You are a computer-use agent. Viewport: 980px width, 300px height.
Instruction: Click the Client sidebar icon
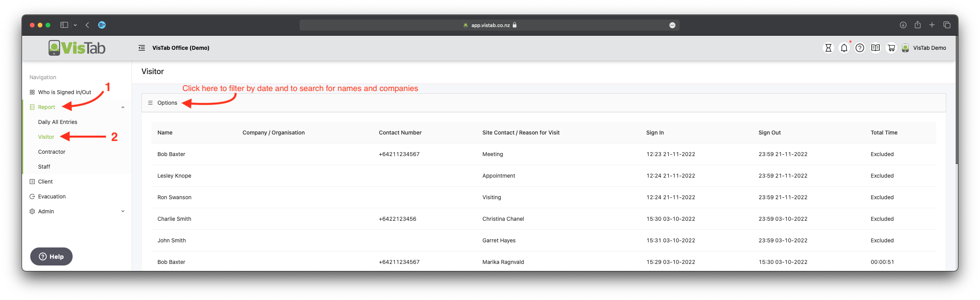pos(32,182)
